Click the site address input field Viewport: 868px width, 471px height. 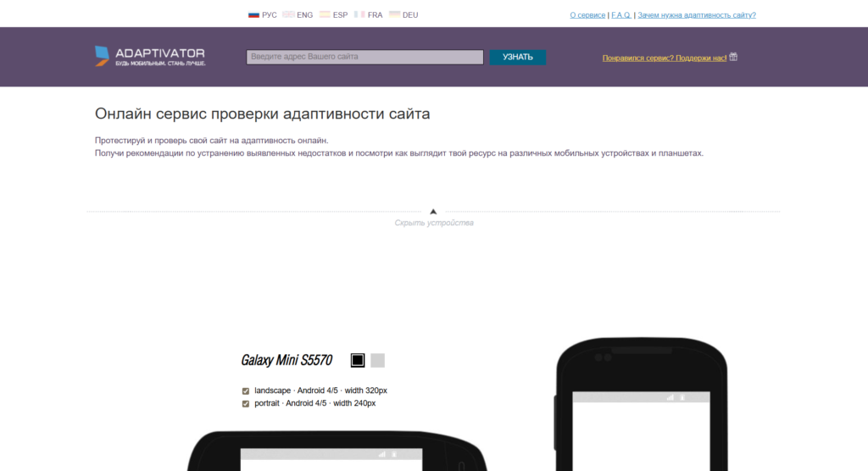tap(364, 57)
